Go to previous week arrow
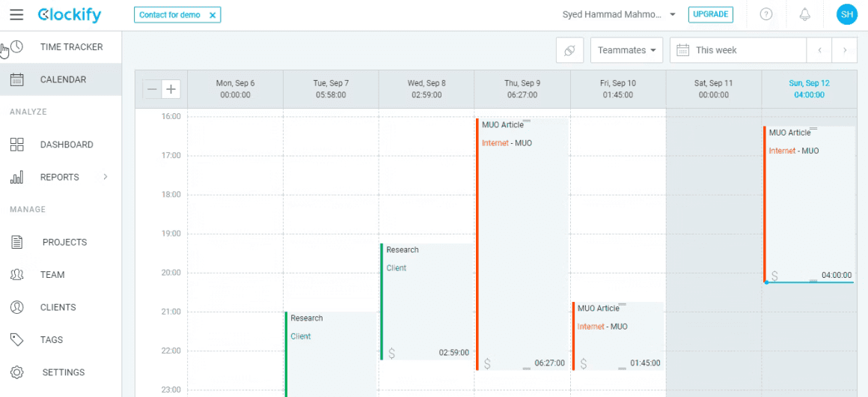This screenshot has height=397, width=868. 820,50
